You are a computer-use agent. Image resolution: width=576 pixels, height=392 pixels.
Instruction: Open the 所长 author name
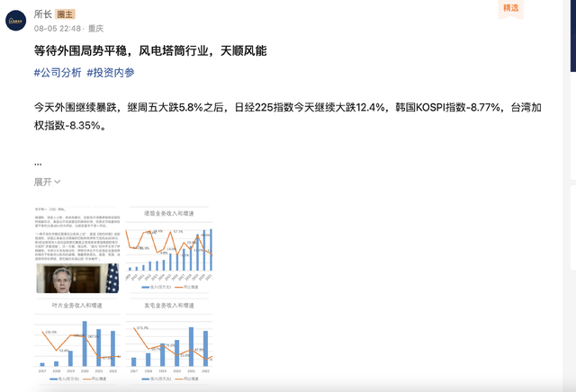pos(43,14)
